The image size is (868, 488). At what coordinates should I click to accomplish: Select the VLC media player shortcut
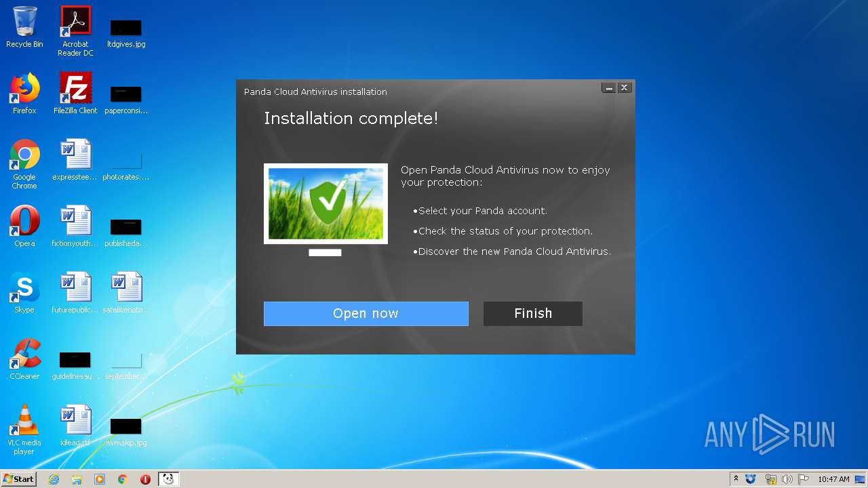[x=24, y=430]
